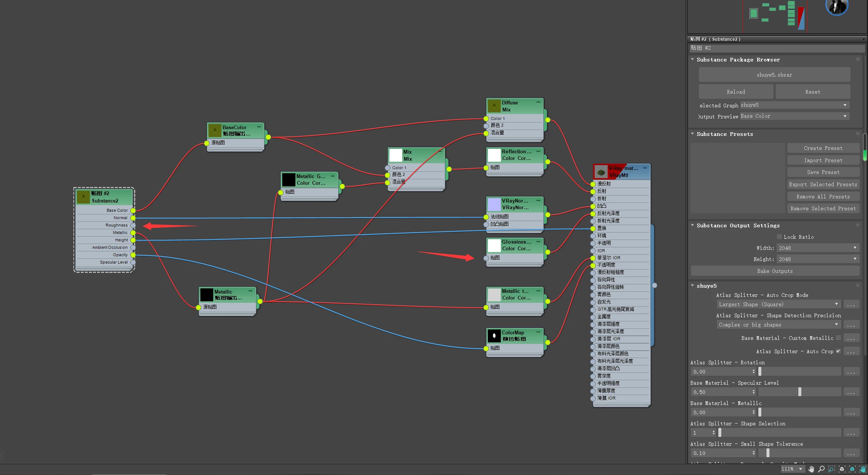This screenshot has height=475, width=868.
Task: Select the Pan hand tool
Action: [x=811, y=469]
